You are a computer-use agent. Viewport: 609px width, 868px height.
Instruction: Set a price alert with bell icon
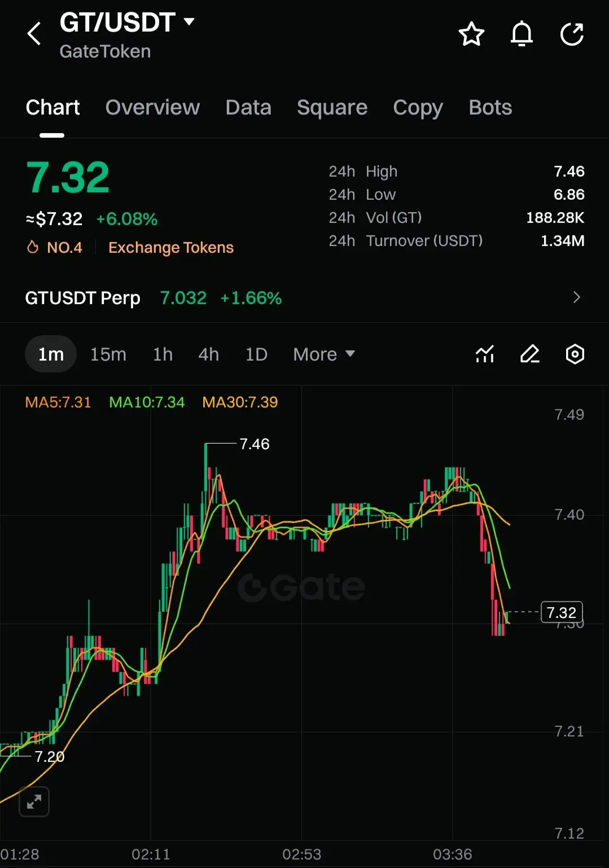(x=522, y=34)
